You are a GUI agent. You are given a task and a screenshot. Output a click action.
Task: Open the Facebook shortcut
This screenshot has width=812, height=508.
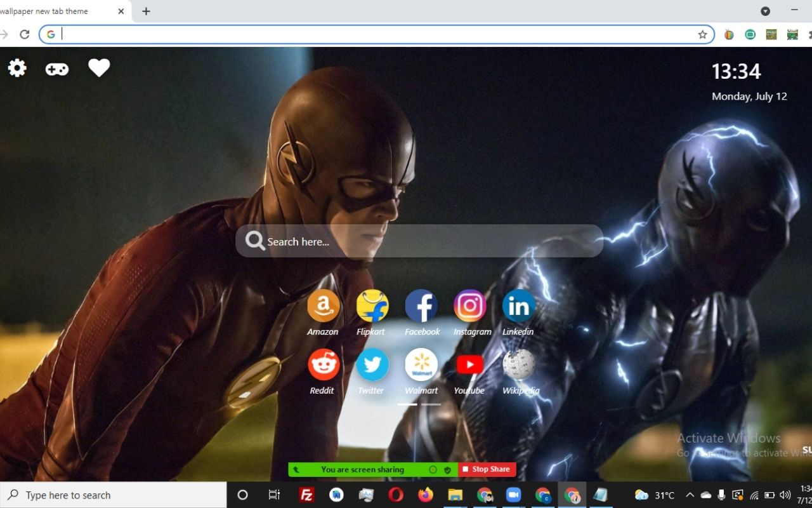[421, 306]
